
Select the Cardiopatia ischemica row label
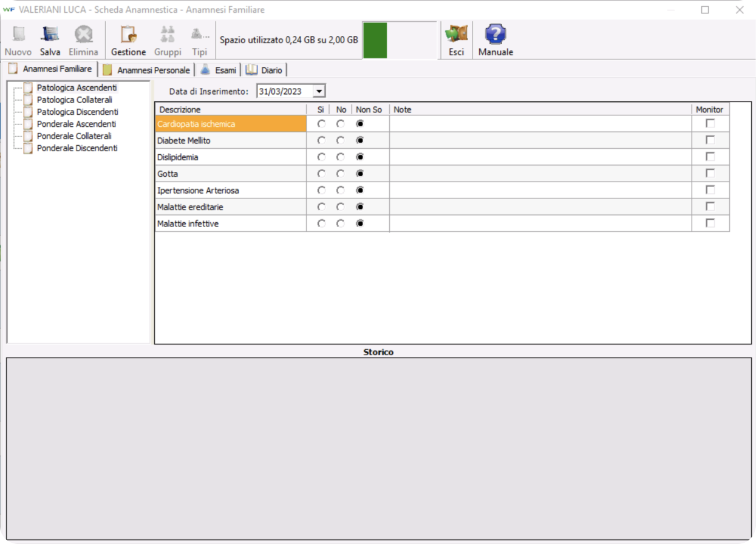coord(231,124)
